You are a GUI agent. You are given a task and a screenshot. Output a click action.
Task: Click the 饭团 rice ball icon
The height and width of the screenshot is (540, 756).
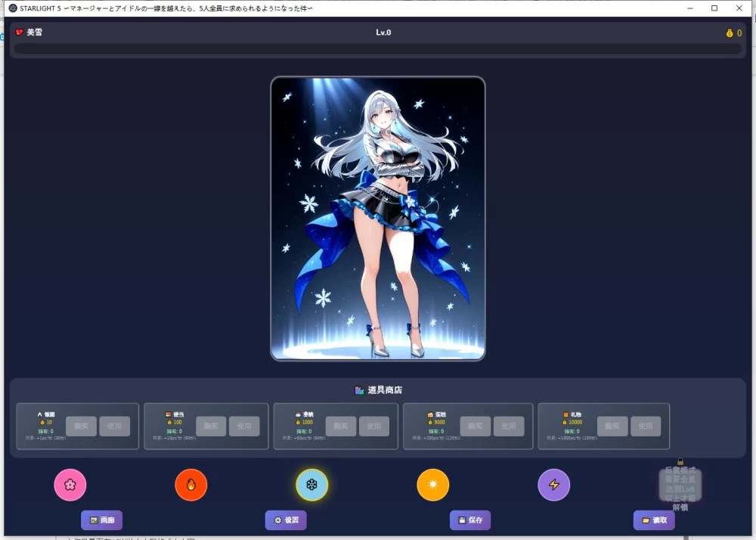(39, 414)
